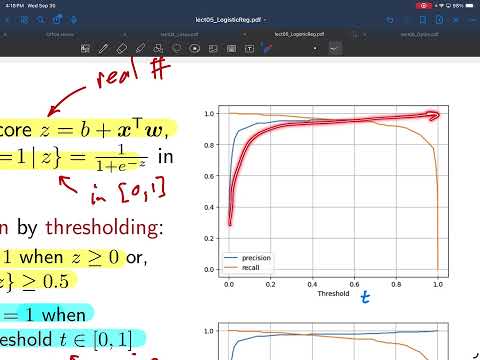The image size is (480, 360).
Task: Select the Eraser tool
Action: [x=121, y=49]
